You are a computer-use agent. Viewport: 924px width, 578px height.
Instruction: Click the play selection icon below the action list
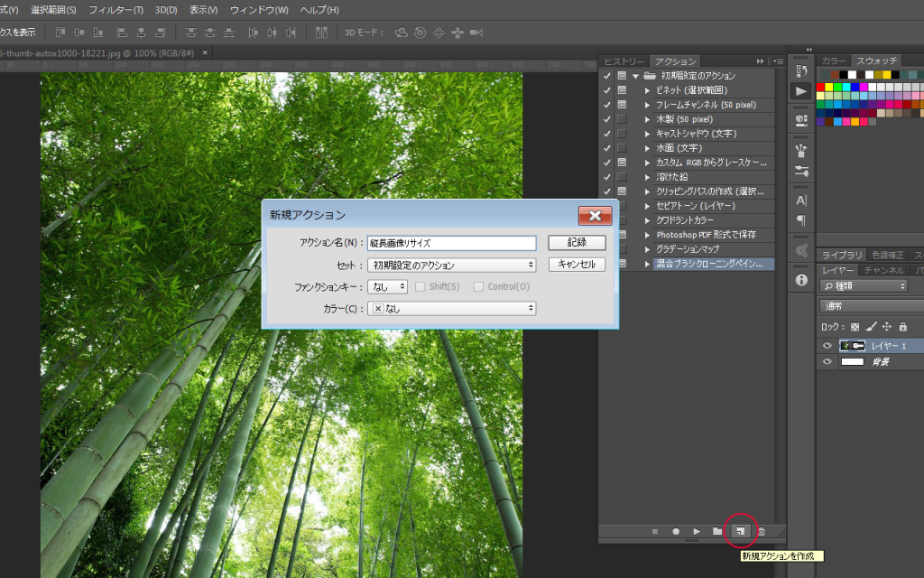pyautogui.click(x=697, y=531)
